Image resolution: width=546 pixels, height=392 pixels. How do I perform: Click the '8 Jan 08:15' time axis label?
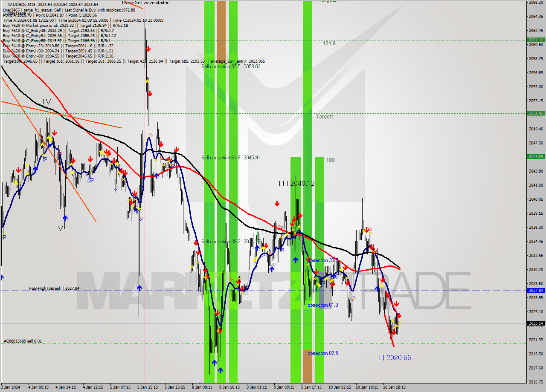[202, 387]
